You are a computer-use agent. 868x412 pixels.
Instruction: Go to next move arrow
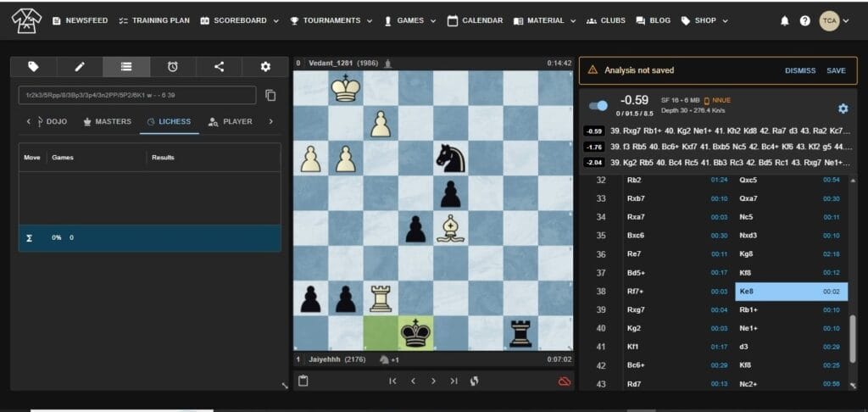pos(433,381)
